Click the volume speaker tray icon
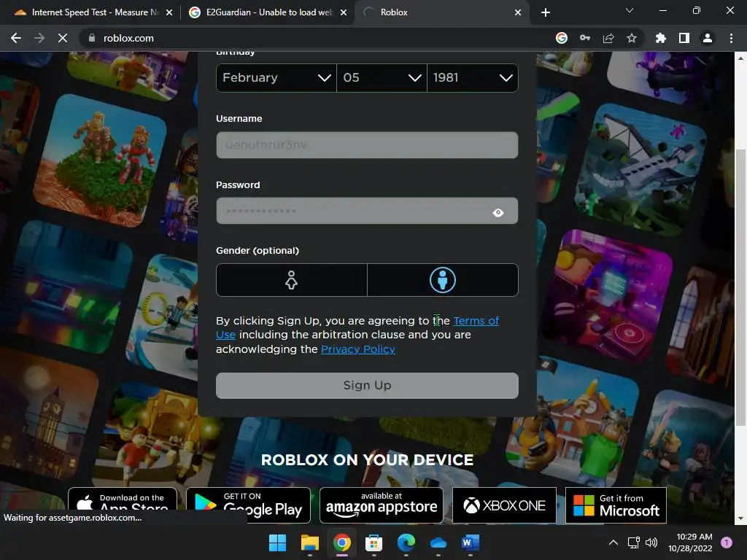This screenshot has height=560, width=747. (651, 542)
